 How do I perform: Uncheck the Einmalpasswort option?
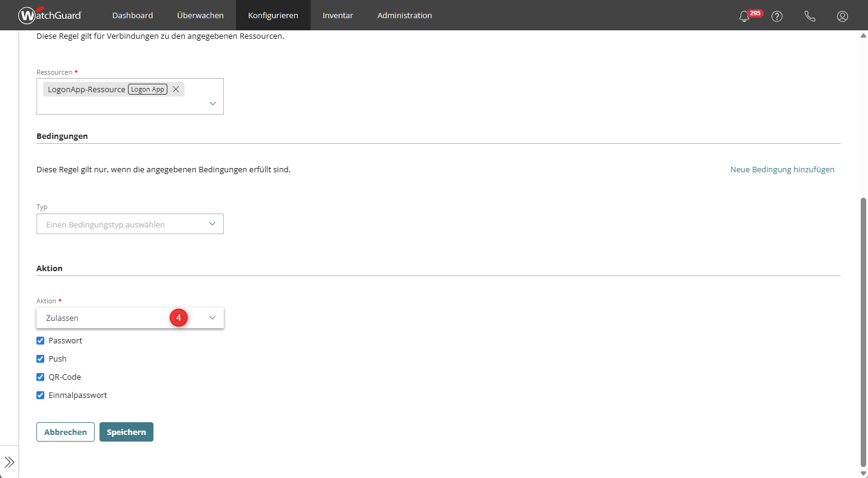coord(41,396)
